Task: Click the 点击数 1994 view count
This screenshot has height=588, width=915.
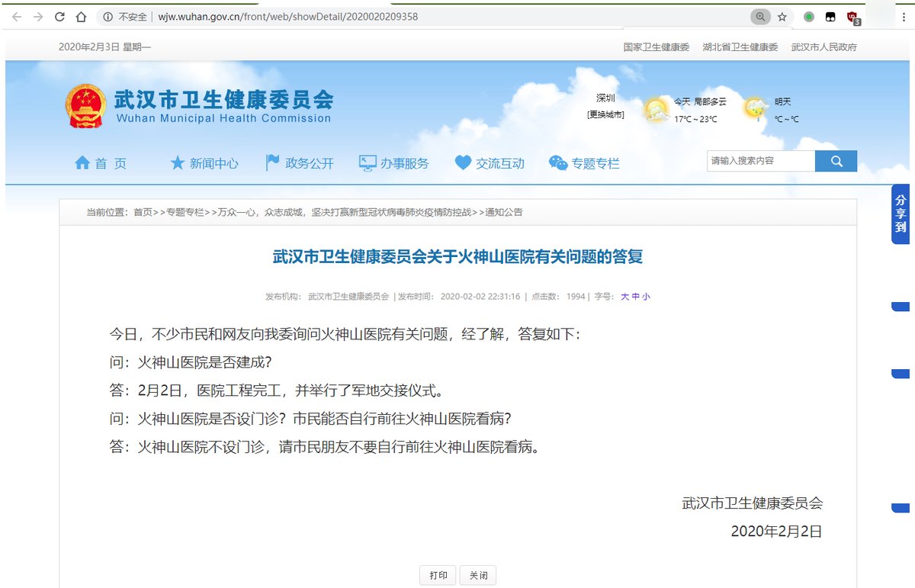Action: point(558,296)
